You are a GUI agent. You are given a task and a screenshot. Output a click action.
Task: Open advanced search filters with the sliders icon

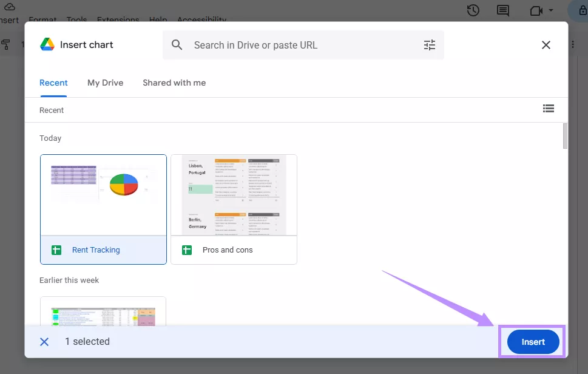(430, 44)
